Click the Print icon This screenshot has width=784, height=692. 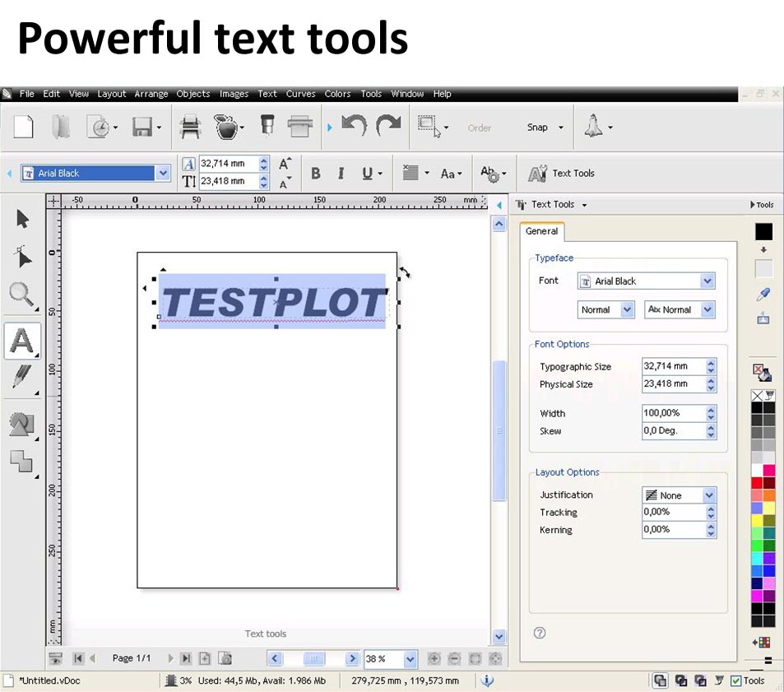coord(300,126)
